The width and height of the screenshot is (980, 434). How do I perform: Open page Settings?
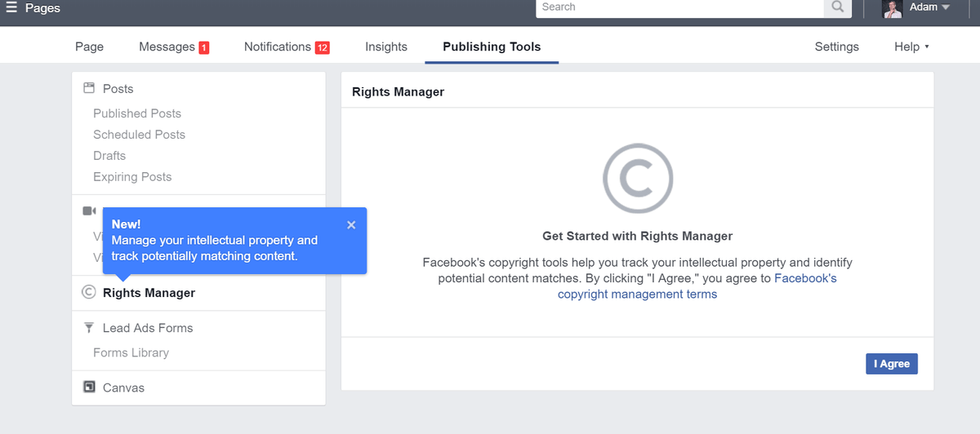point(836,46)
